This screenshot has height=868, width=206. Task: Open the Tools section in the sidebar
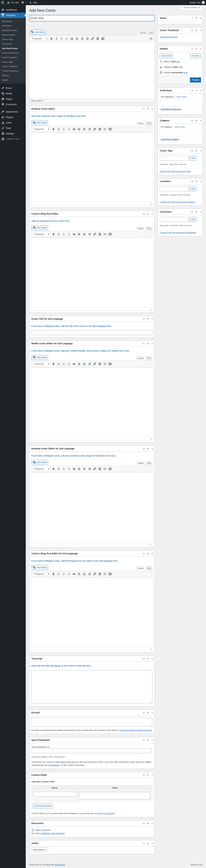tap(13, 128)
